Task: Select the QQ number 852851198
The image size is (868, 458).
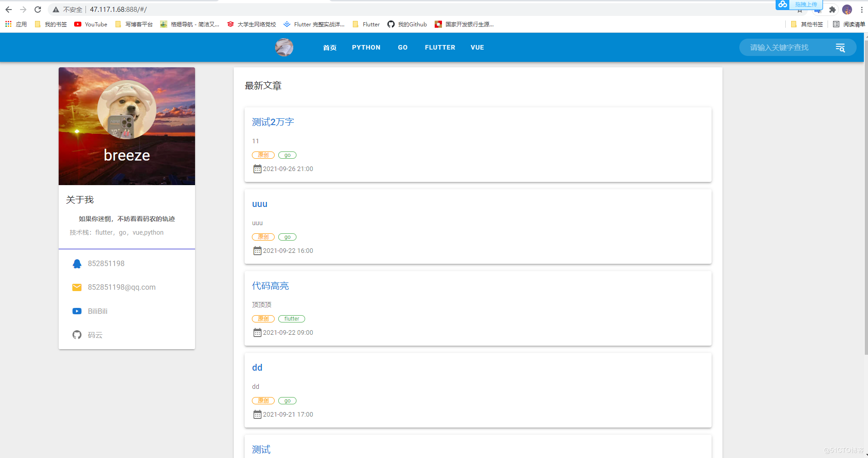Action: click(x=106, y=264)
